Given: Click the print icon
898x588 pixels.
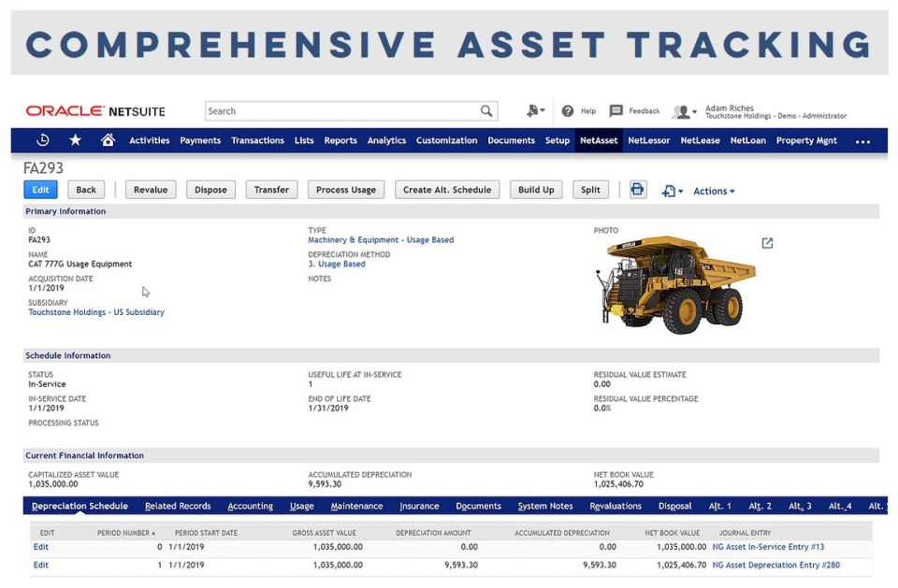Looking at the screenshot, I should [x=637, y=190].
